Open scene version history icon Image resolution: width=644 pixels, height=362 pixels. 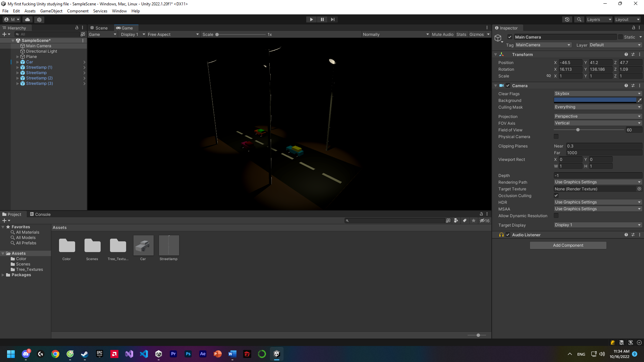click(567, 19)
